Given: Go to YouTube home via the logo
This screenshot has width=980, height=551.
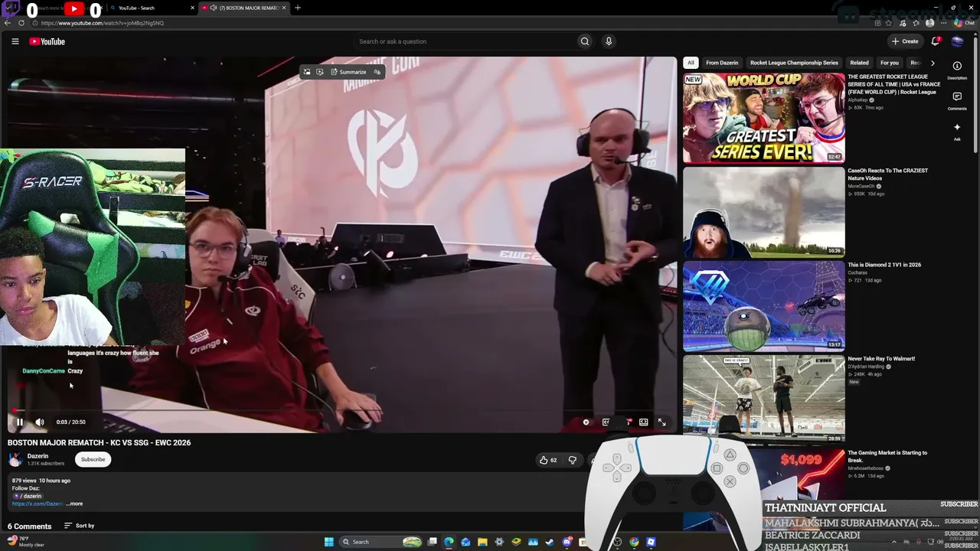Looking at the screenshot, I should (47, 41).
